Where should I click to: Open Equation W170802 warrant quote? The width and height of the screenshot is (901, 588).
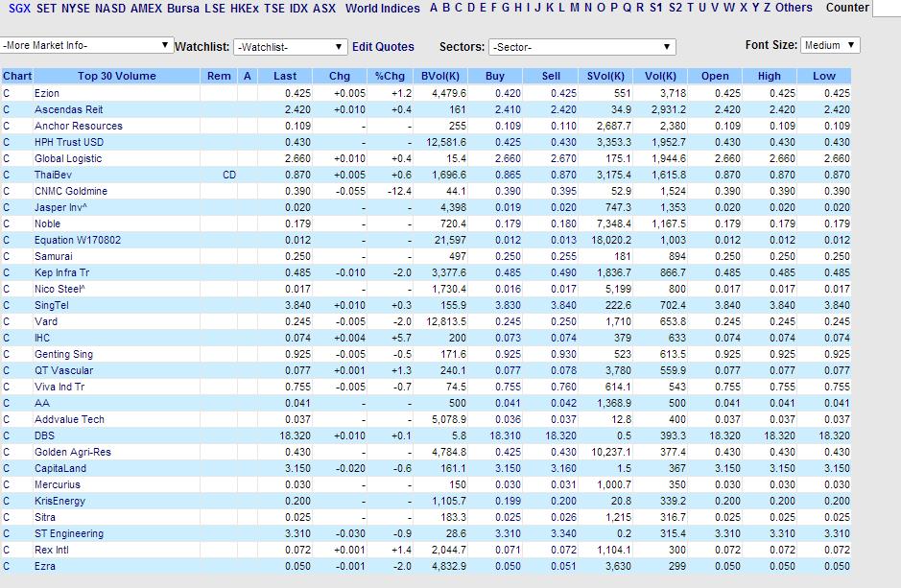(78, 240)
